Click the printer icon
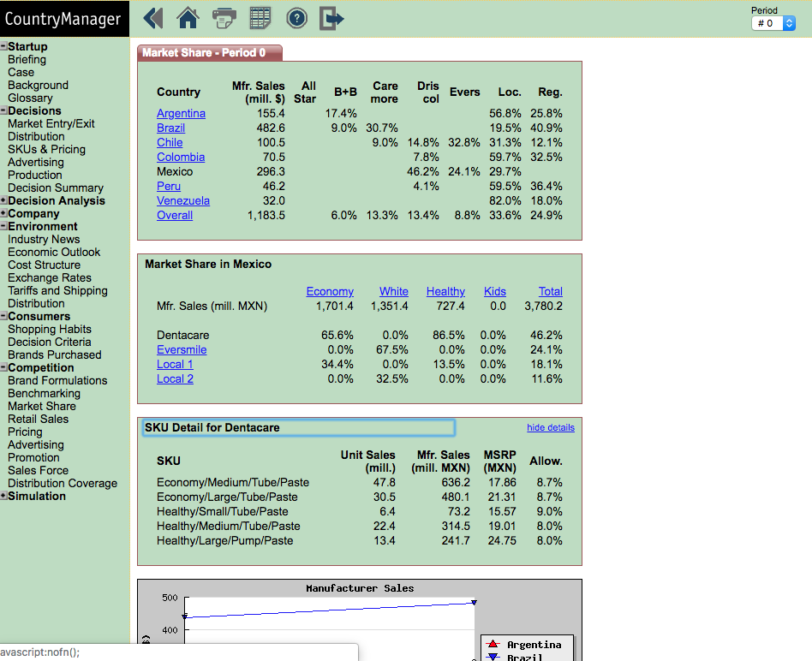Viewport: 812px width, 661px height. [x=224, y=19]
